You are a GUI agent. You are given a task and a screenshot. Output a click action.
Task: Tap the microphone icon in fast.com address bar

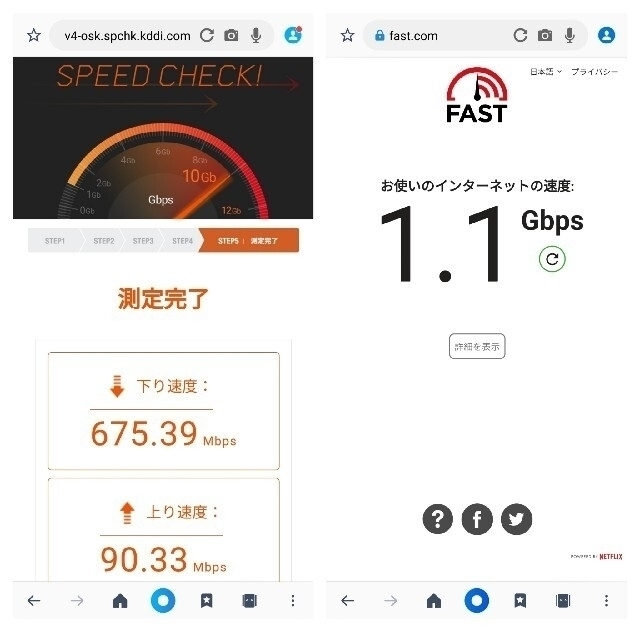pyautogui.click(x=570, y=36)
